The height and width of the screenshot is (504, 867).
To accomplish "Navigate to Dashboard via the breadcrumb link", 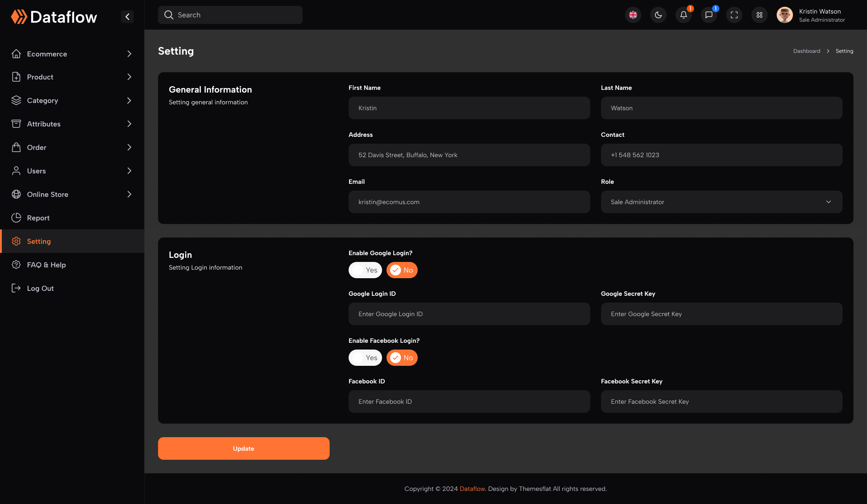I will pyautogui.click(x=806, y=51).
